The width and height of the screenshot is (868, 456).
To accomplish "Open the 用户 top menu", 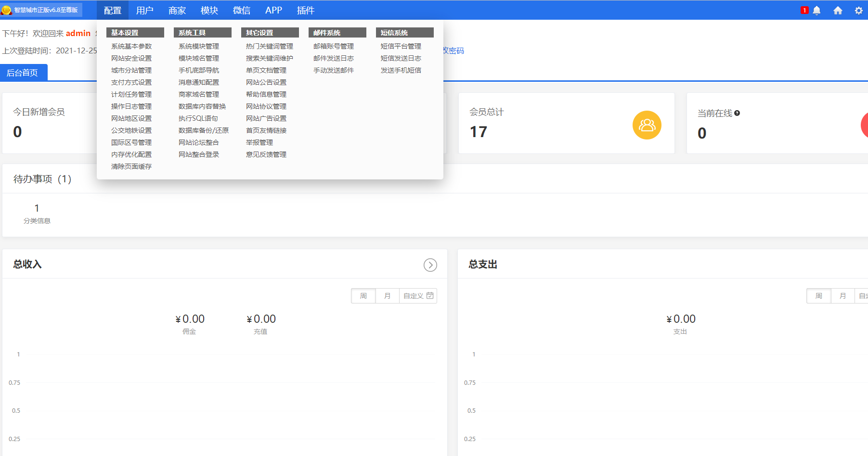I will [144, 10].
